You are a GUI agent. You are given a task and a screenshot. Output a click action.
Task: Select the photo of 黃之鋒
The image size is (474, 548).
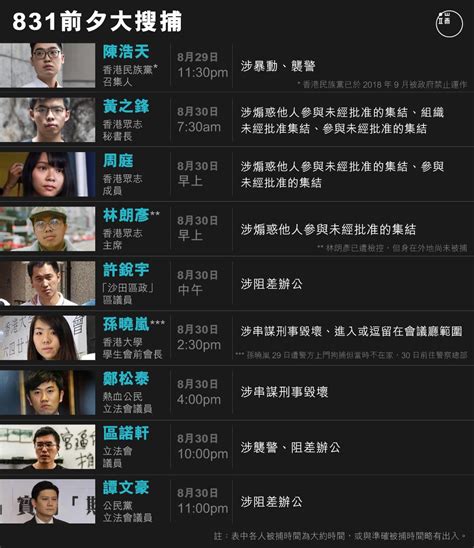[48, 120]
